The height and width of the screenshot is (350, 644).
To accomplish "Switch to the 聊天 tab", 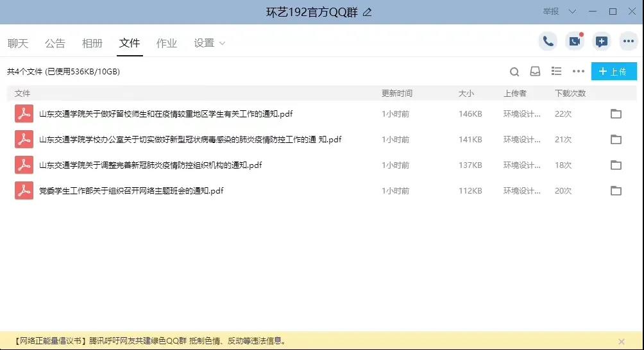I will (x=18, y=44).
